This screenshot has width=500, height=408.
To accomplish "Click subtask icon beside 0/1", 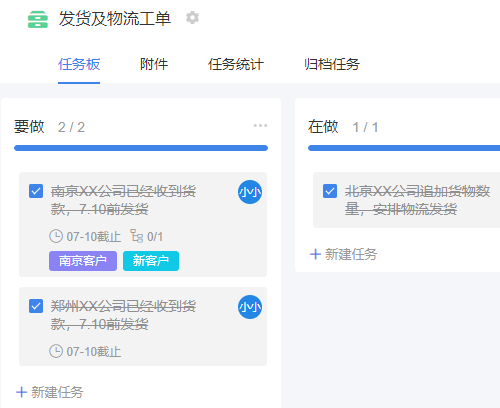I will pyautogui.click(x=137, y=236).
